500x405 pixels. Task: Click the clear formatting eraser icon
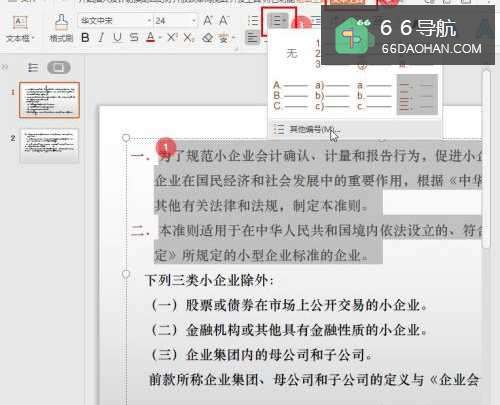(207, 38)
